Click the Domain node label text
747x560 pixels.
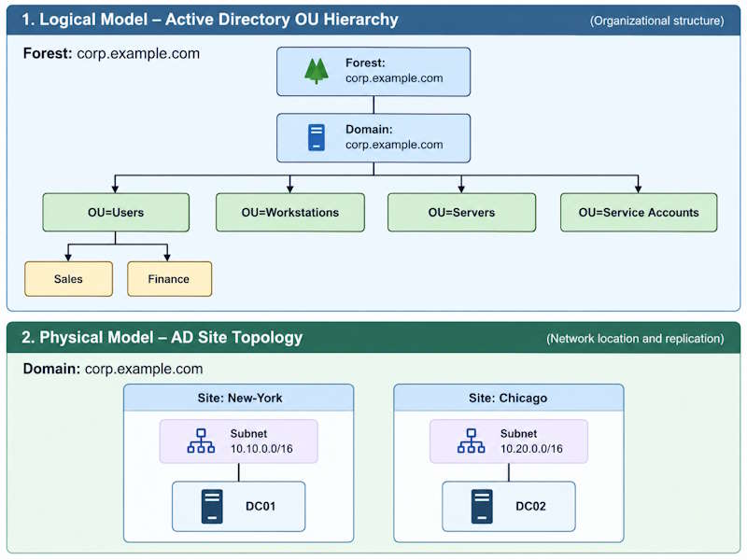(x=394, y=137)
